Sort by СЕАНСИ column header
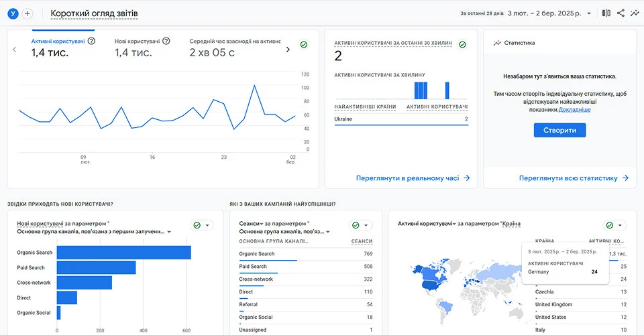Image resolution: width=644 pixels, height=335 pixels. [362, 241]
